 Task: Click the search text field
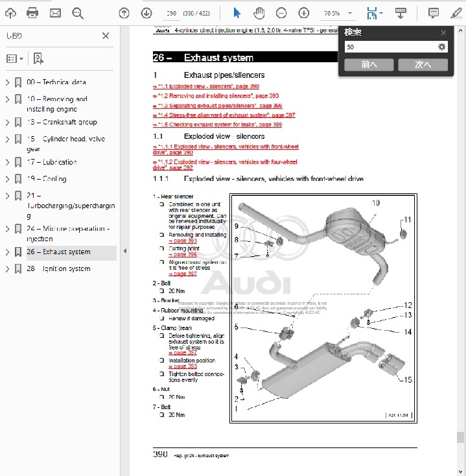(x=390, y=47)
